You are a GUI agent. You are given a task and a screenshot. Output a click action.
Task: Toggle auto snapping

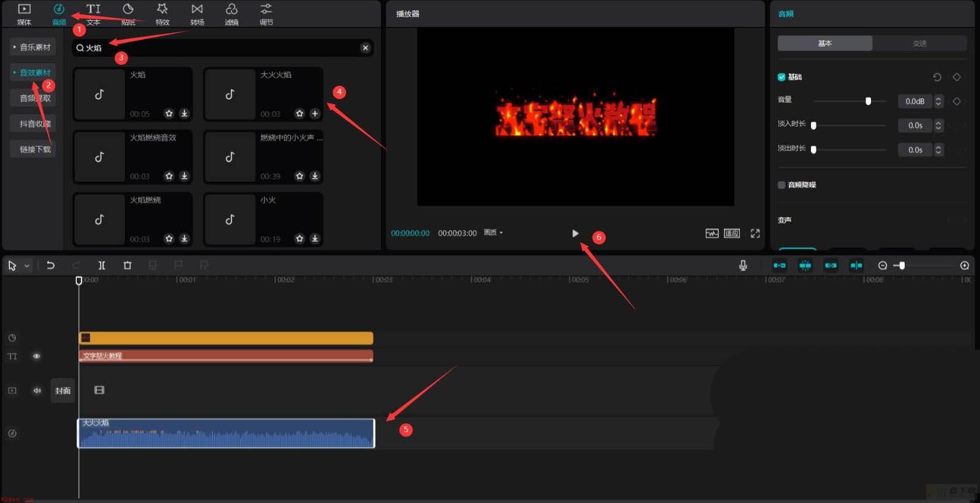tap(805, 265)
